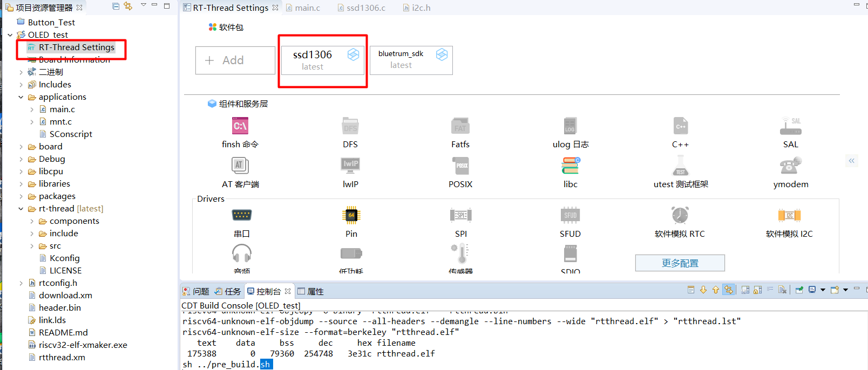Screen dimensions: 868x370
Task: Close the 控制台 console tab
Action: [x=288, y=291]
